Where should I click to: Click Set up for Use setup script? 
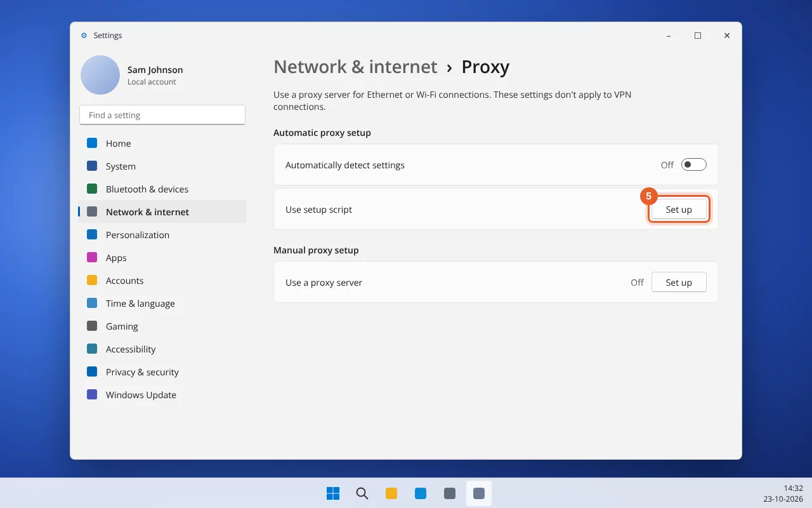[679, 210]
